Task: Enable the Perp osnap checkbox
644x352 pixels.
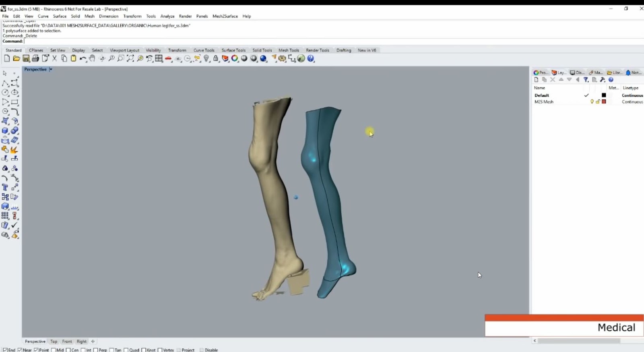Action: coord(96,350)
